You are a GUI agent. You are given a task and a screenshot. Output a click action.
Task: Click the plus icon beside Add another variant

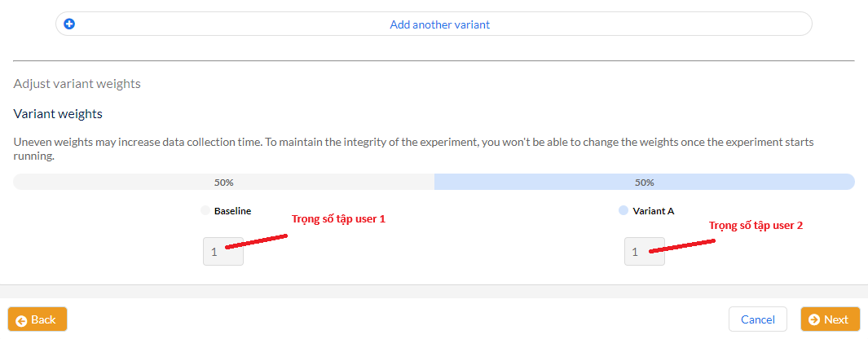click(x=69, y=24)
